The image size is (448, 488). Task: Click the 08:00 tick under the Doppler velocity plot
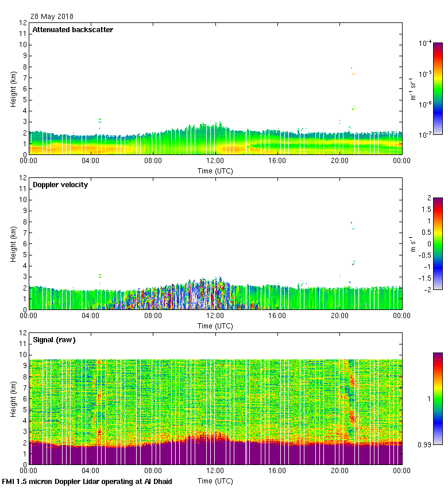point(153,316)
